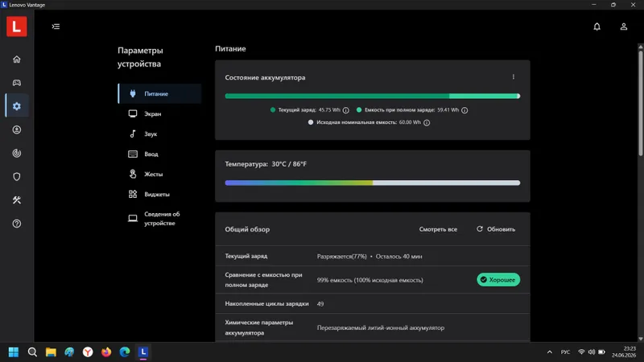Open Windows Start menu
644x362 pixels.
(x=14, y=352)
